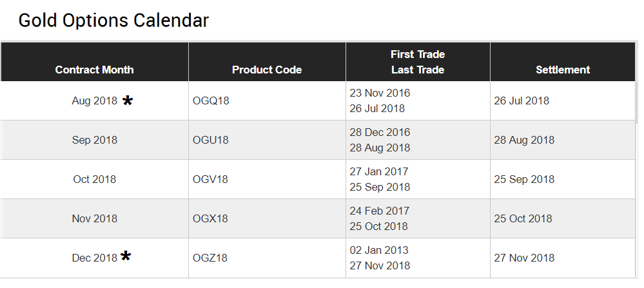Click the Contract Month column header
Screen dimensions: 644x288
[95, 70]
